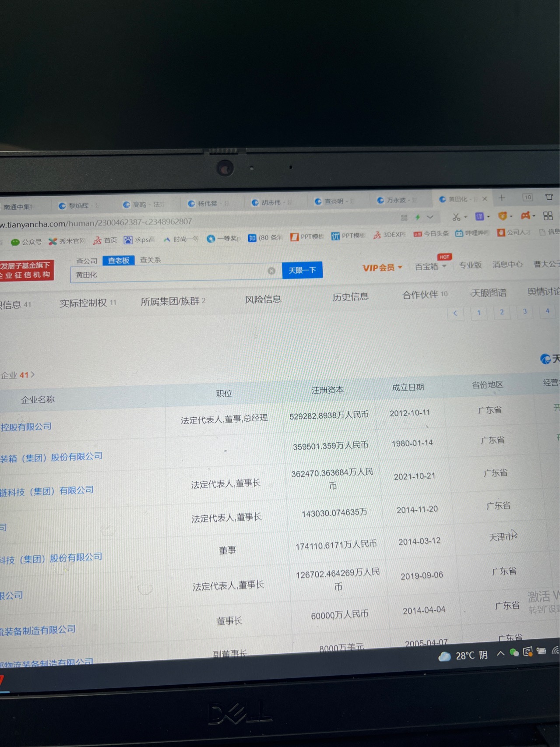Expand address bar dropdown chevron
The width and height of the screenshot is (560, 747).
point(430,217)
